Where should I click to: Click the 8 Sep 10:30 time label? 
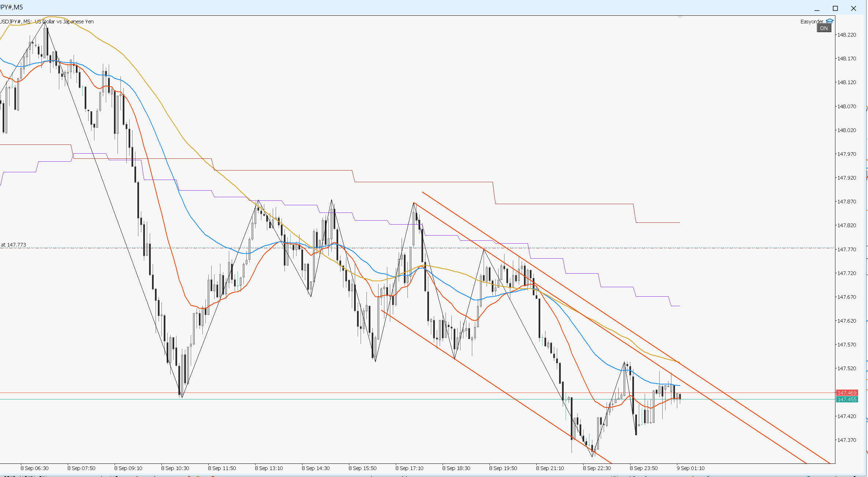[x=175, y=468]
